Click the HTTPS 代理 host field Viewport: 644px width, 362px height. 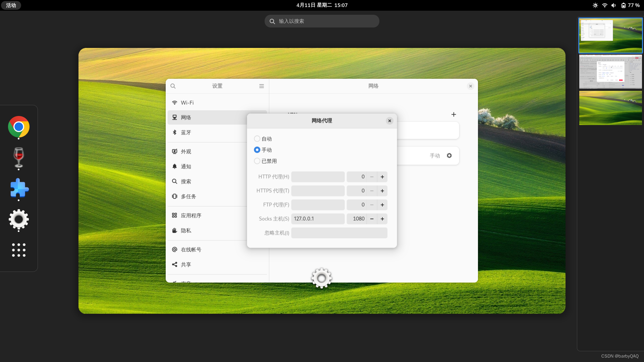(318, 191)
